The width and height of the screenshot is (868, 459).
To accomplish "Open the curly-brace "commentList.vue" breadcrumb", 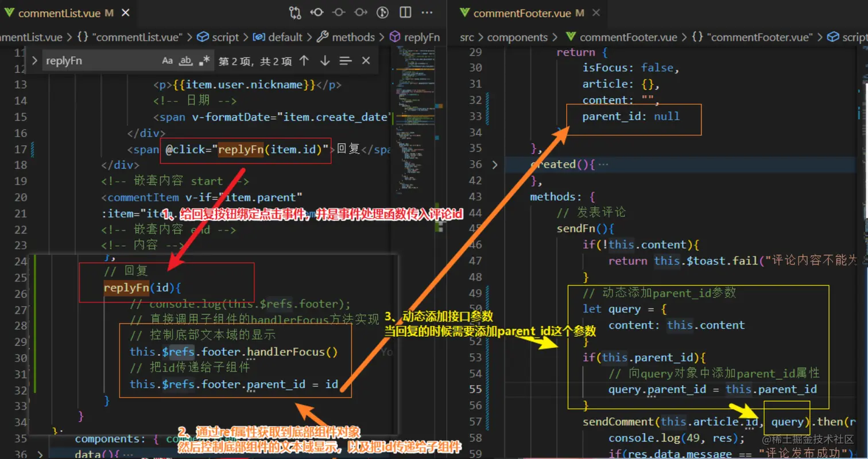I will pyautogui.click(x=129, y=37).
